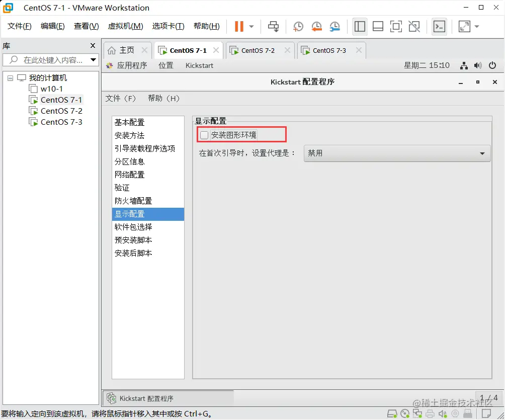Screen dimensions: 505x420
Task: Enable the 安装图形环境 checkbox
Action: point(204,135)
